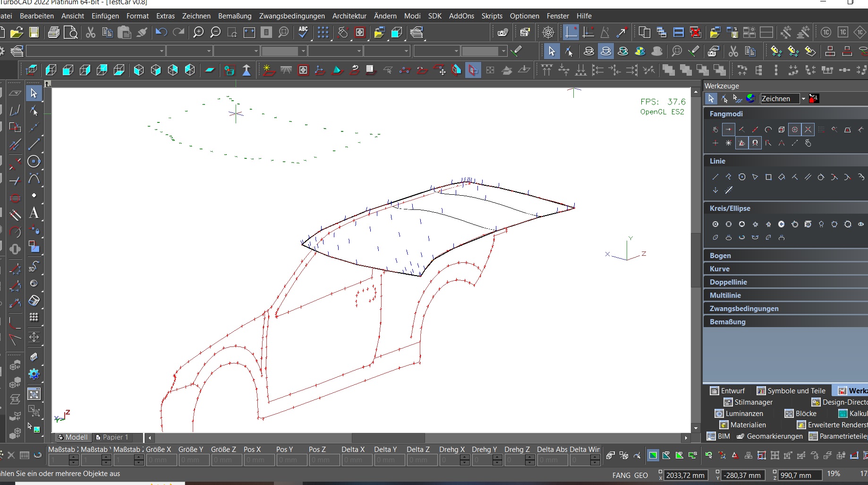Toggle the magnet snap mode in Fangmodi
Viewport: 868px width, 485px height.
(755, 143)
